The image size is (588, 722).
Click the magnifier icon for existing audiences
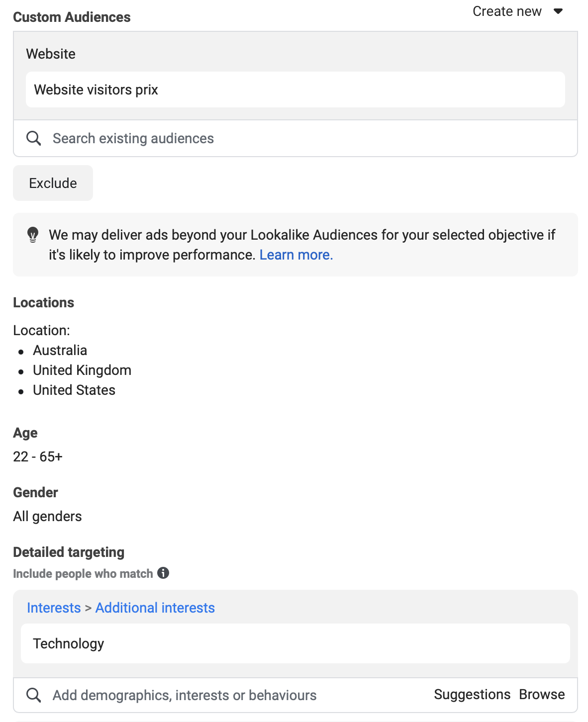[33, 138]
